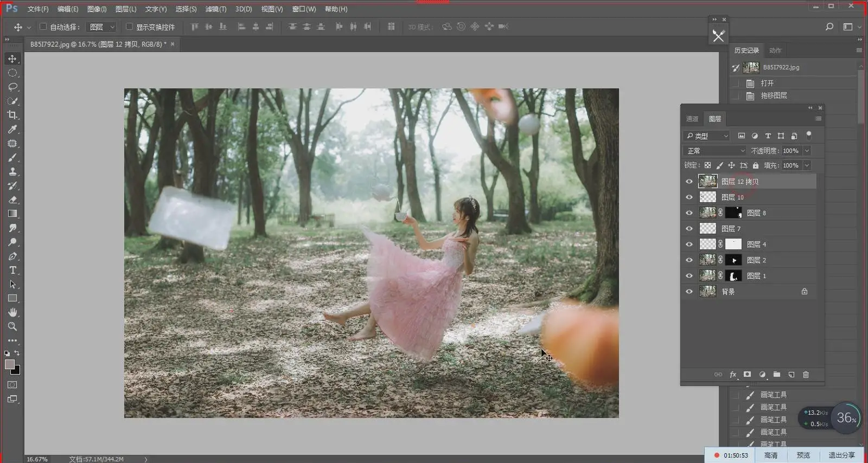Select the Rectangle shape tool

pos(12,298)
